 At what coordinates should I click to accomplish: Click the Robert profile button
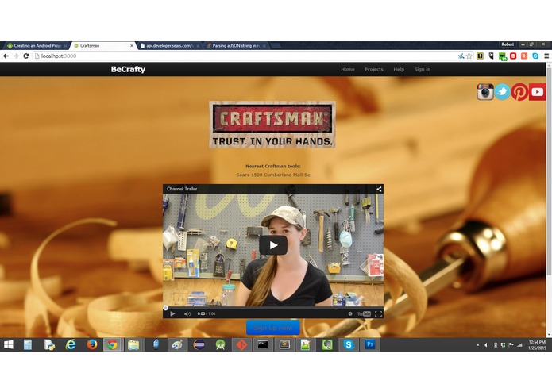tap(508, 44)
